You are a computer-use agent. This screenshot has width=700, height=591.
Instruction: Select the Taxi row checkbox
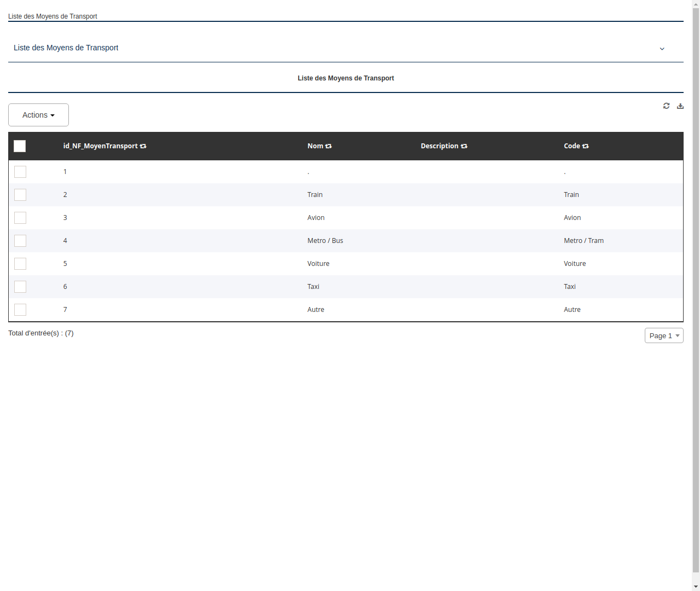pos(20,287)
